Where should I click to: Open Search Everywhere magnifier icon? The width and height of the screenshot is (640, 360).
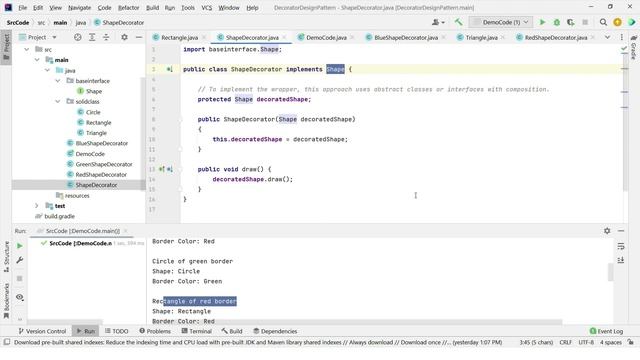603,22
